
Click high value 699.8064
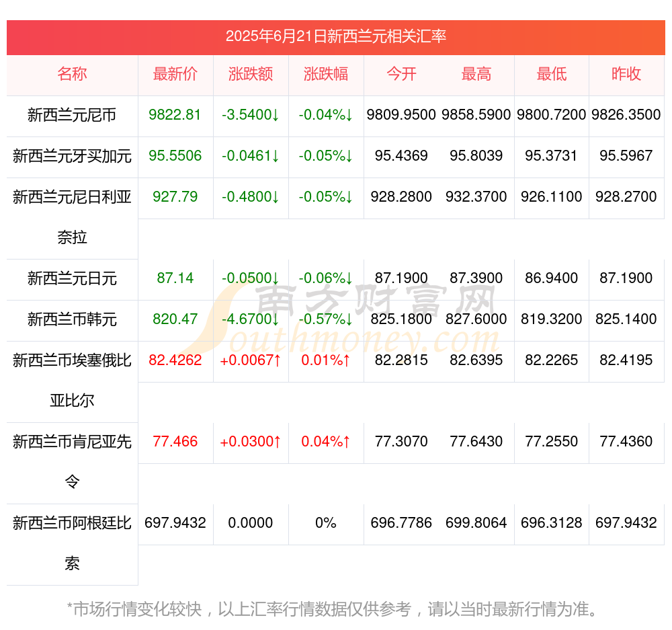point(476,523)
